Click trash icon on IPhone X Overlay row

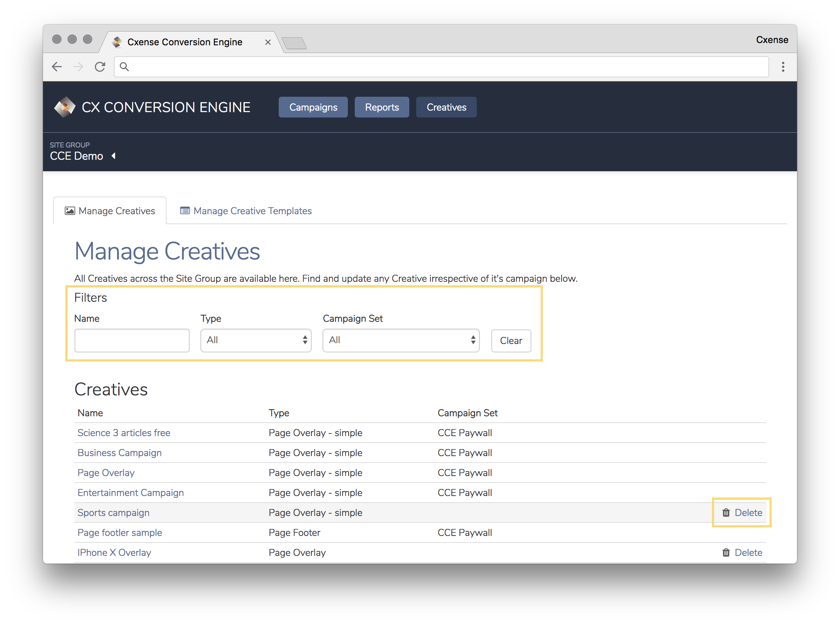pos(726,552)
